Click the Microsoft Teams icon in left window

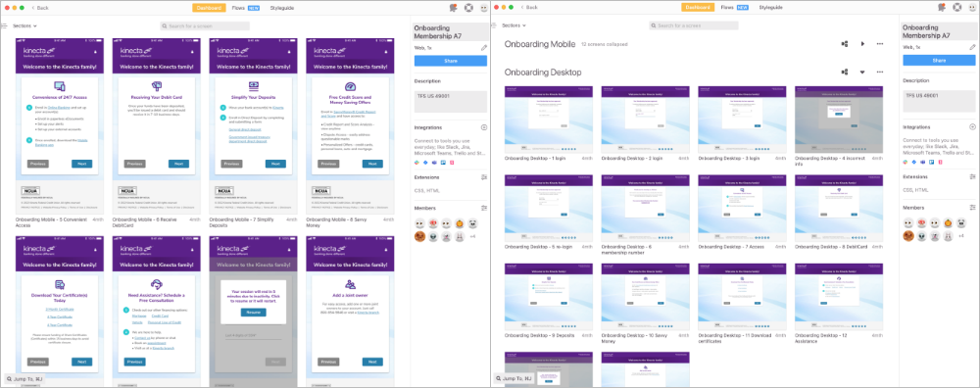[x=434, y=162]
